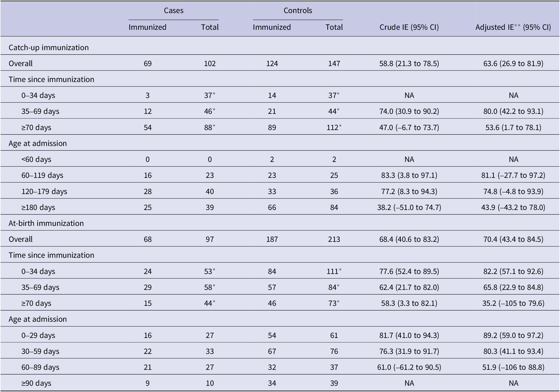560x392 pixels.
Task: Click the asterisk after controls total 44
Action: click(338, 110)
